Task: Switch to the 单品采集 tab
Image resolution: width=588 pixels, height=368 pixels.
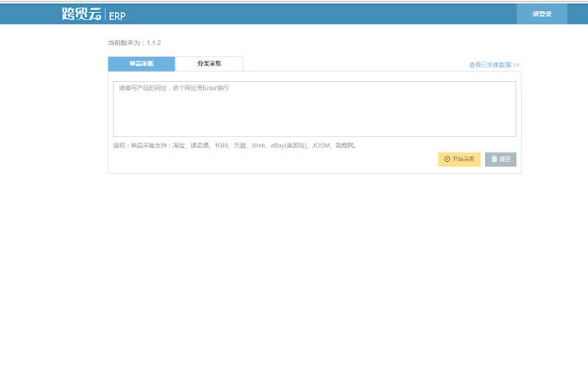Action: click(x=141, y=64)
